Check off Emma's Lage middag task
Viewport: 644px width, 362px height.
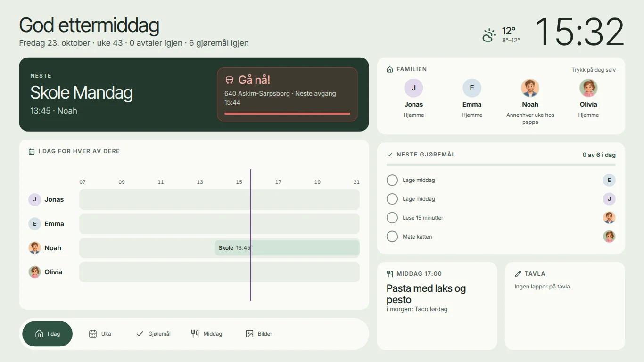pos(392,180)
